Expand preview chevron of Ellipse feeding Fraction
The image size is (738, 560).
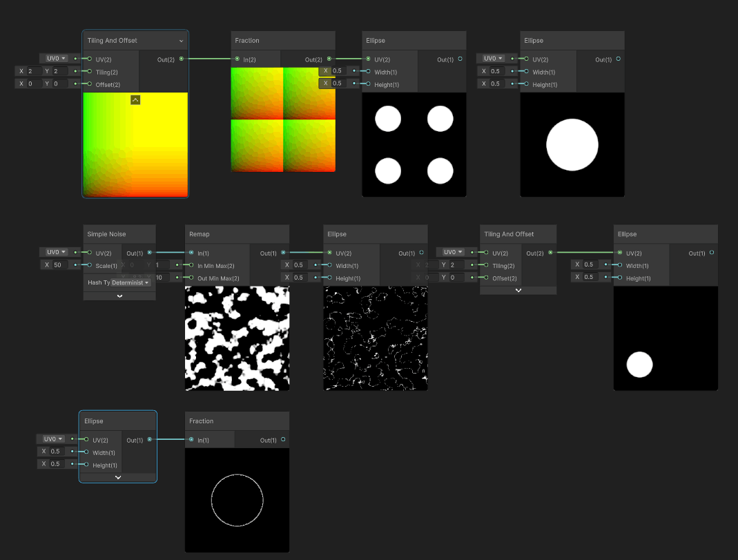[x=118, y=477]
